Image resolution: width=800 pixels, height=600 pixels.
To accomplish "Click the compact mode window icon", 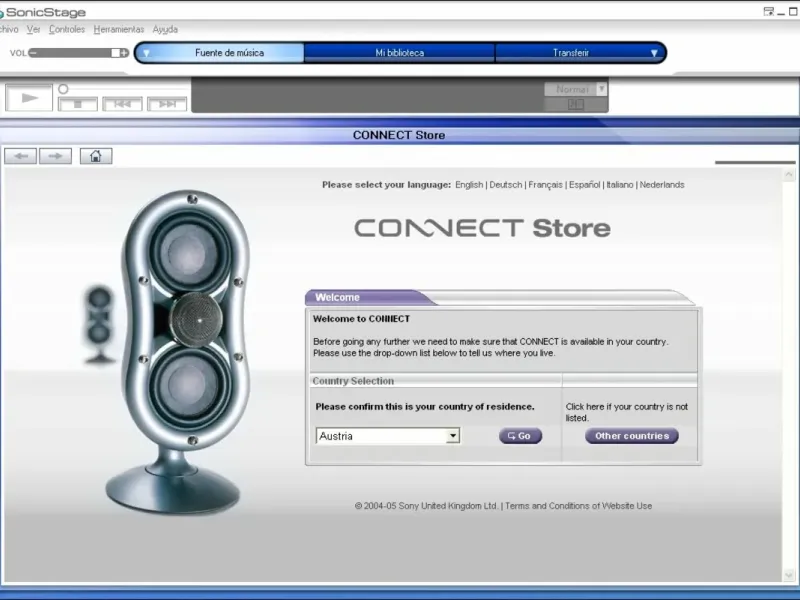I will click(x=768, y=12).
